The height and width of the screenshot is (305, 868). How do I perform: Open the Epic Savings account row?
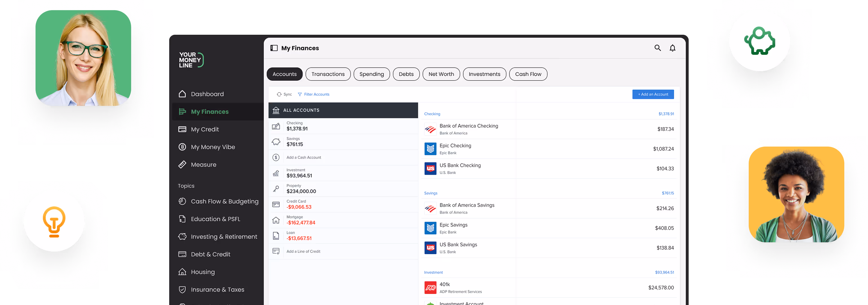tap(453, 228)
